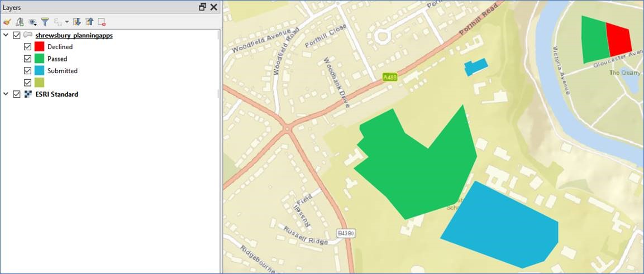The image size is (644, 274).
Task: Select the Declined legend label
Action: coord(60,47)
